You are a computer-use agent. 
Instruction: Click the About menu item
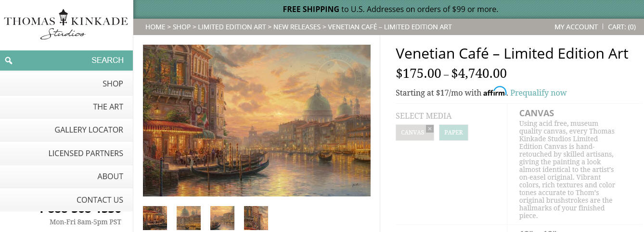point(66,176)
